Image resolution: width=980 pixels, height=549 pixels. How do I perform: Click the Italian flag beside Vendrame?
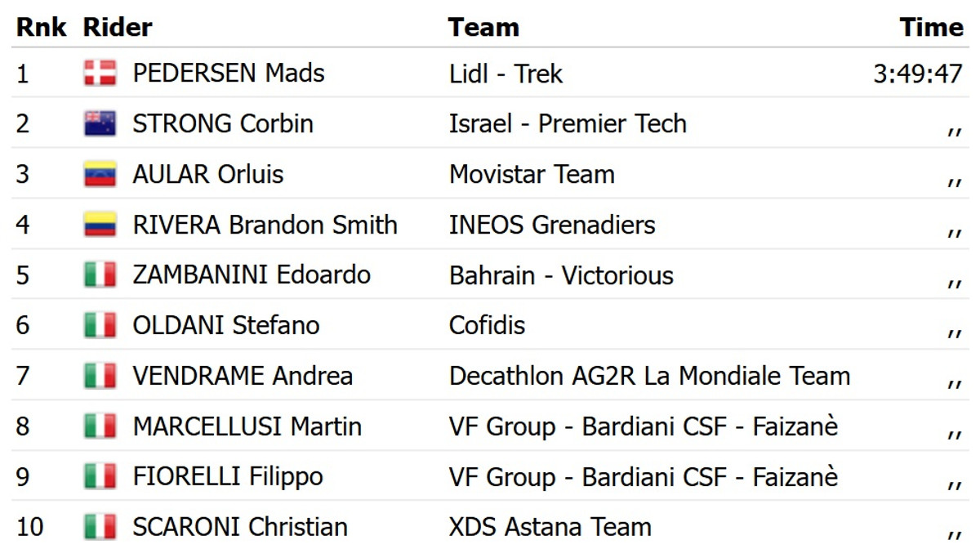100,377
